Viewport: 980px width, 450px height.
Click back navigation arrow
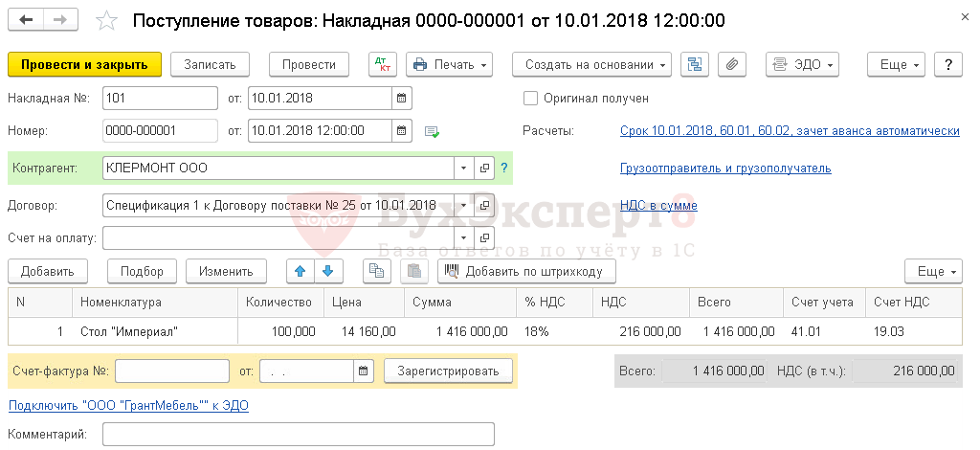click(26, 20)
